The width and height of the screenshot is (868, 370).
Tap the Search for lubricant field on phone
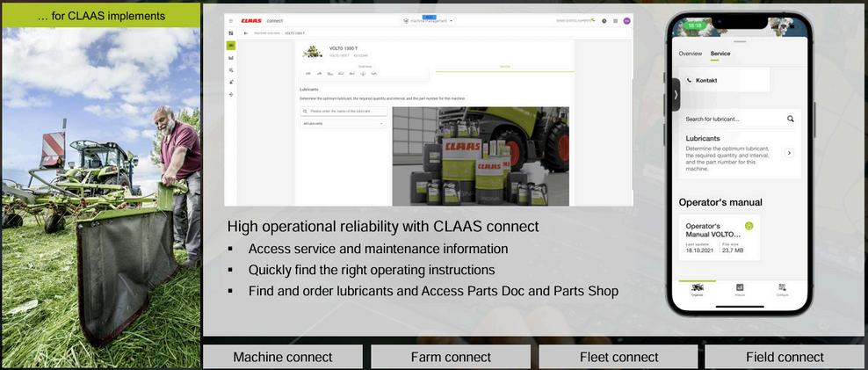[x=740, y=119]
